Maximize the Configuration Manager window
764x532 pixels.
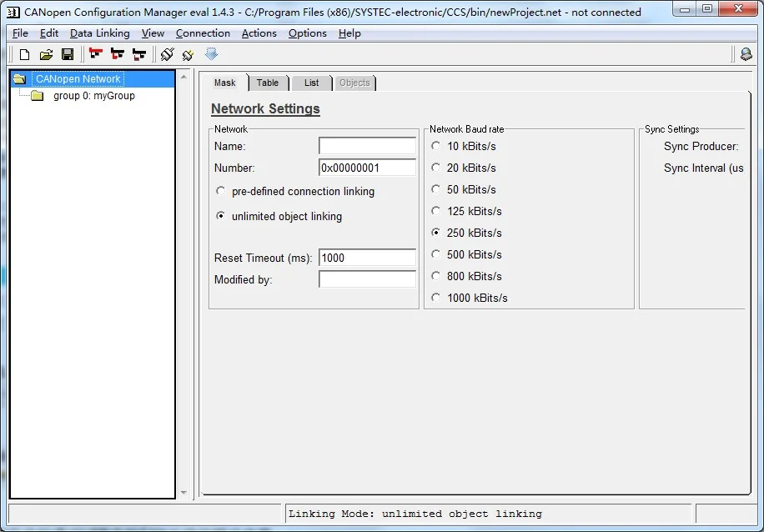coord(707,9)
